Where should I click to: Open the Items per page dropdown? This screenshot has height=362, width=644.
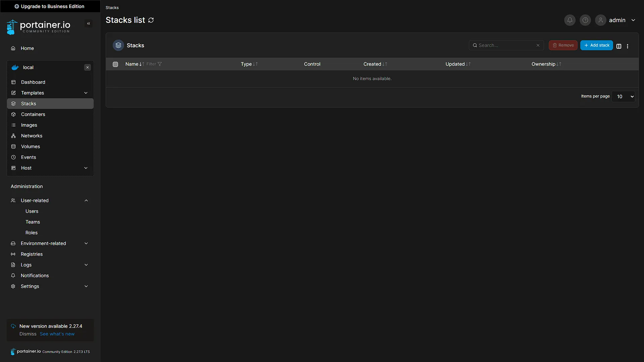point(623,97)
